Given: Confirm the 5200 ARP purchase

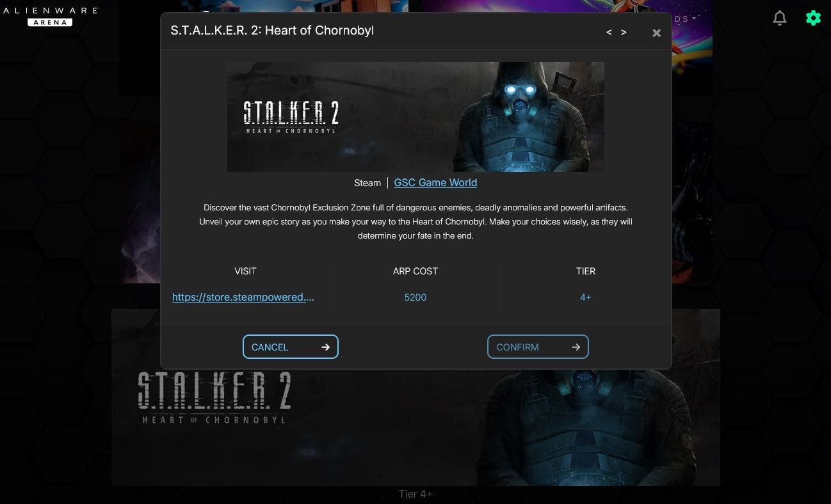Looking at the screenshot, I should [x=538, y=347].
